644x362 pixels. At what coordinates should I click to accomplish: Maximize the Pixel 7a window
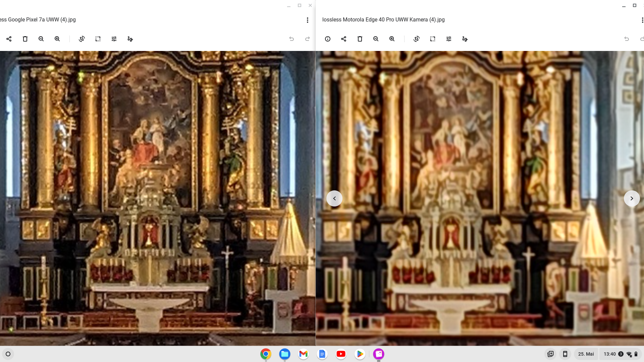tap(300, 5)
